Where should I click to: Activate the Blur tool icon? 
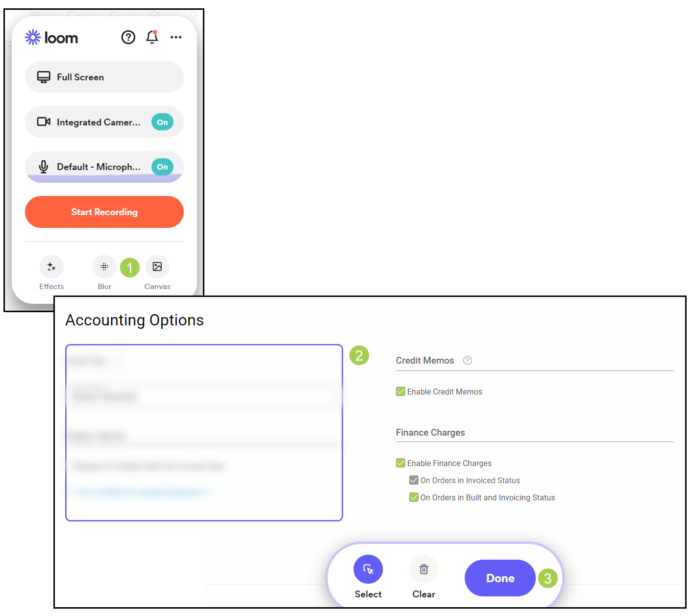click(104, 267)
